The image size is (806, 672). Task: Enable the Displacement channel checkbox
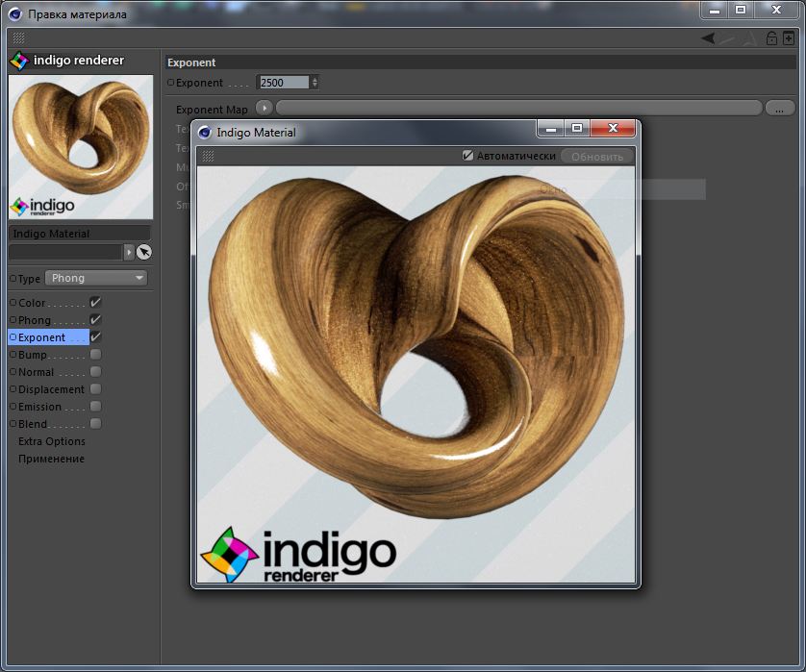[x=95, y=389]
